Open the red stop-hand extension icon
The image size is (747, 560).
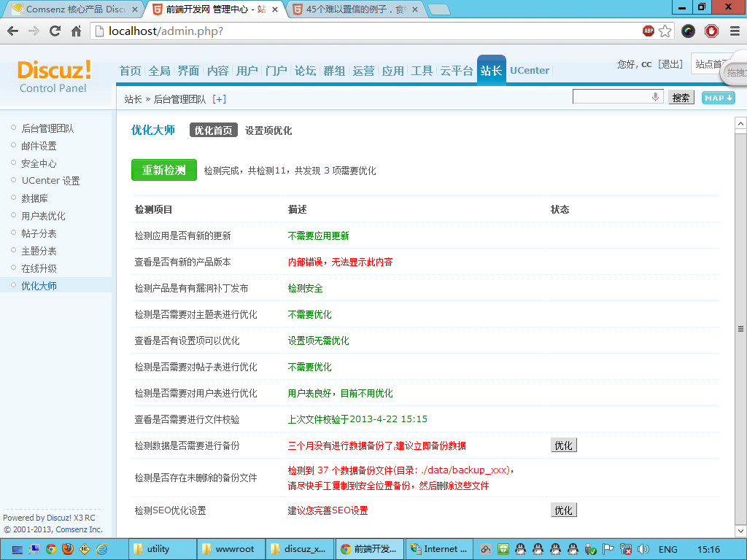[711, 31]
